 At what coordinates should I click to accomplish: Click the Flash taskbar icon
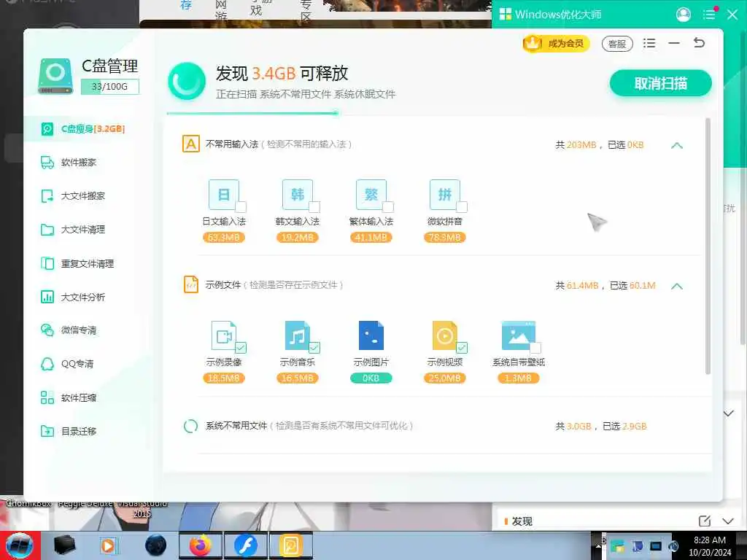click(x=245, y=545)
